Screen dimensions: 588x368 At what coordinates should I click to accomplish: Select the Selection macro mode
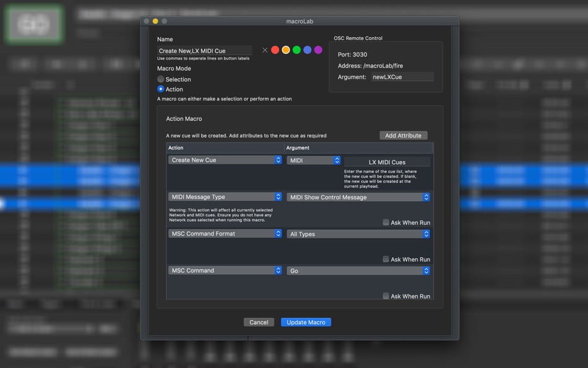pyautogui.click(x=160, y=79)
